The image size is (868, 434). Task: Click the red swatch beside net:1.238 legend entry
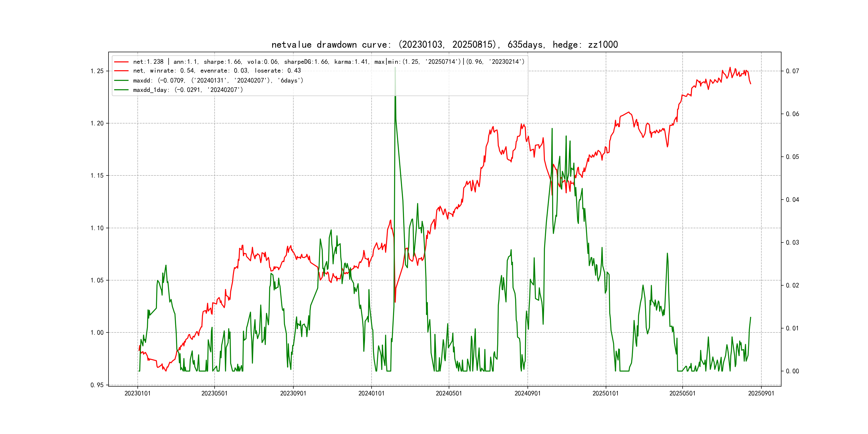(x=121, y=62)
